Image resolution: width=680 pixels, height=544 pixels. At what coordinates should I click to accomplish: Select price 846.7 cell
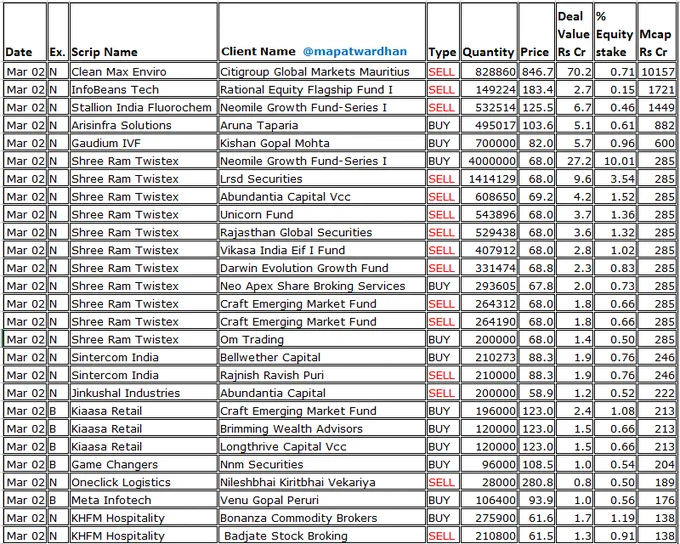(537, 72)
